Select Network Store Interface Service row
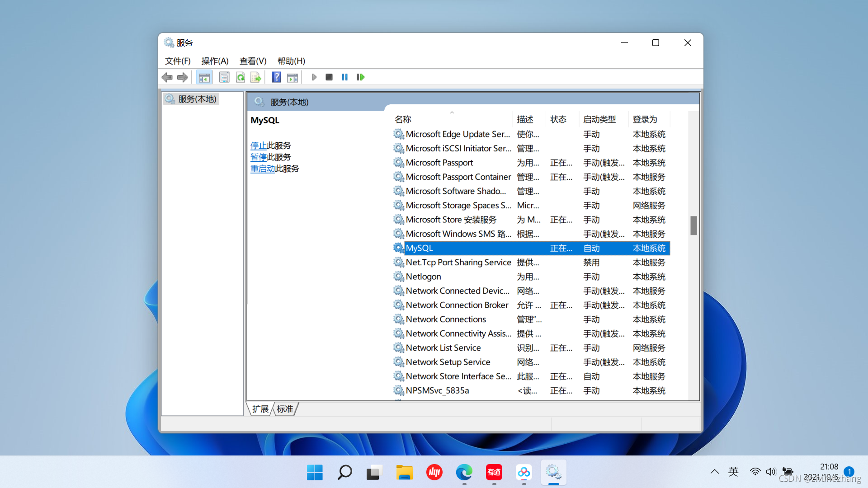868x488 pixels. [531, 376]
